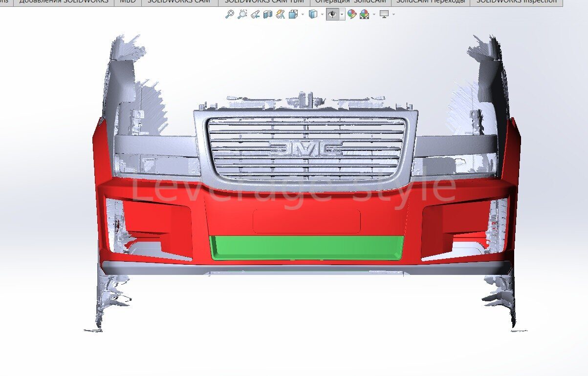Toggle the Hide/Show Items eye button
588x376 pixels.
point(332,15)
